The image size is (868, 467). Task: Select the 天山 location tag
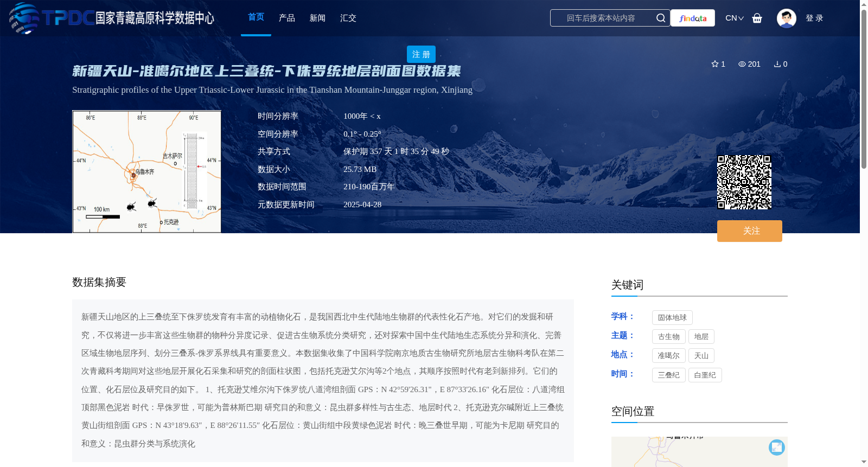click(x=701, y=355)
